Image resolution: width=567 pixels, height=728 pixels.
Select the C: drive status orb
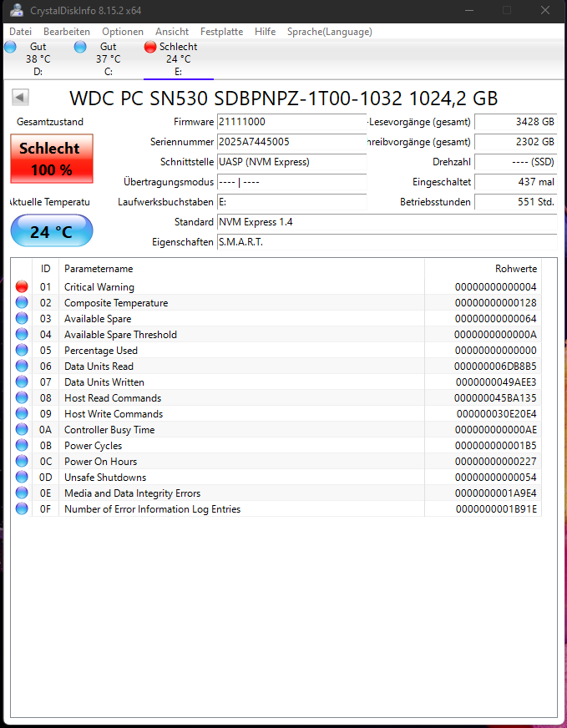pos(80,47)
